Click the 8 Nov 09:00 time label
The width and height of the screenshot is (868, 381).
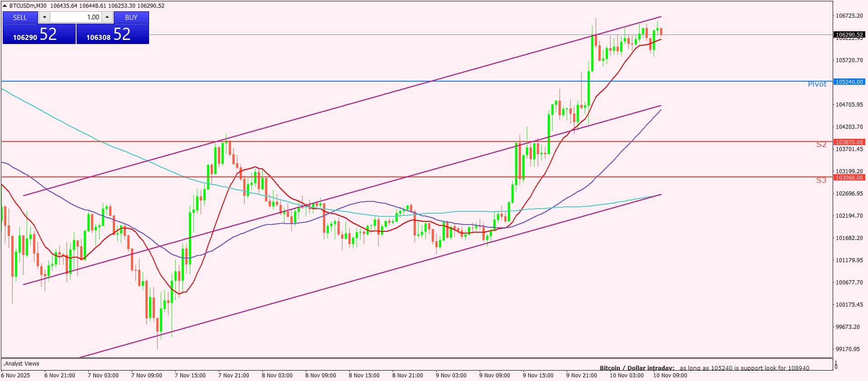click(321, 376)
